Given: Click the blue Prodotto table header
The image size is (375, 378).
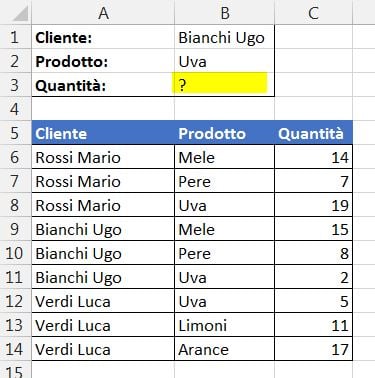Looking at the screenshot, I should click(224, 133).
